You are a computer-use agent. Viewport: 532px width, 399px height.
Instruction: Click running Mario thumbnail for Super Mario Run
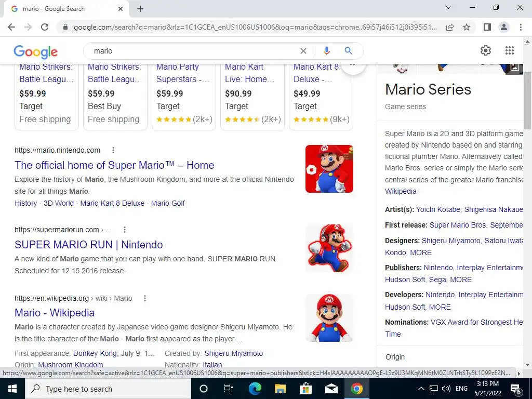(x=329, y=248)
